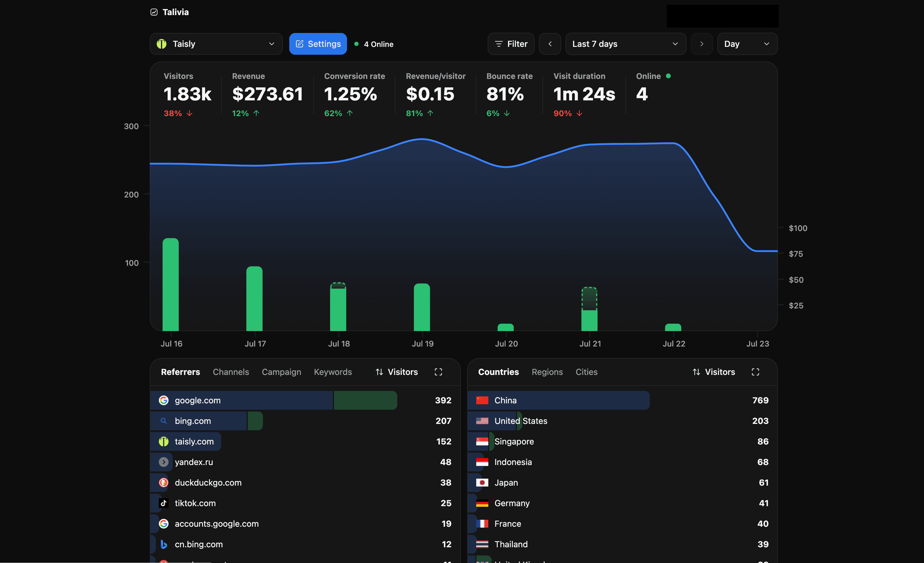Click the yandex.ru referrer row
The width and height of the screenshot is (924, 563).
[x=305, y=462]
